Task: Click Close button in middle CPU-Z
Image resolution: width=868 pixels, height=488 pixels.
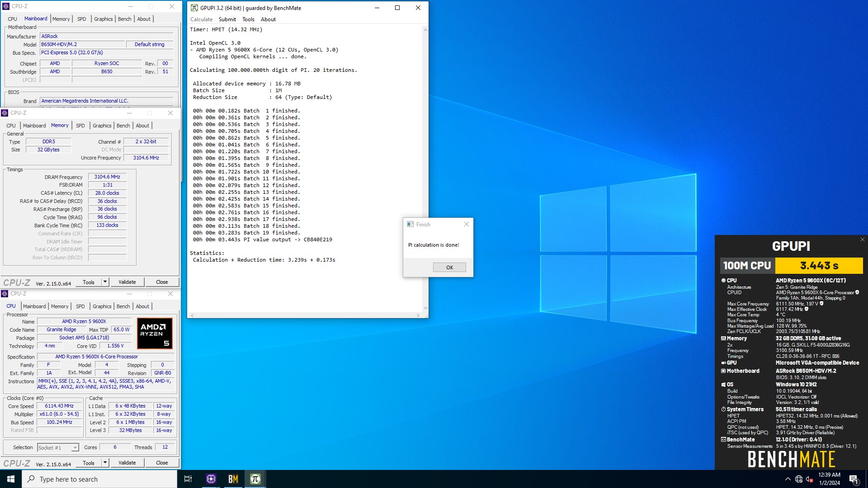Action: click(162, 282)
